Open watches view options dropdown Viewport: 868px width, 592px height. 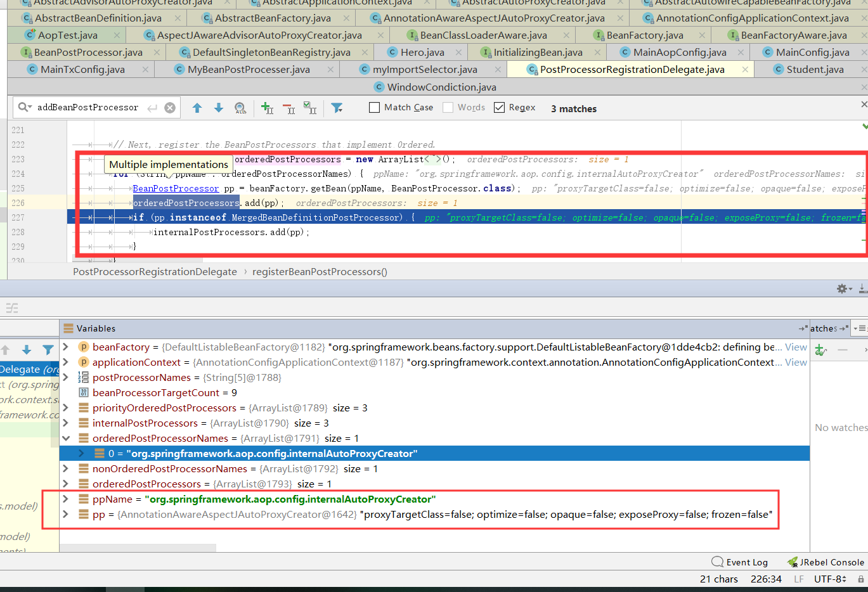coord(860,328)
